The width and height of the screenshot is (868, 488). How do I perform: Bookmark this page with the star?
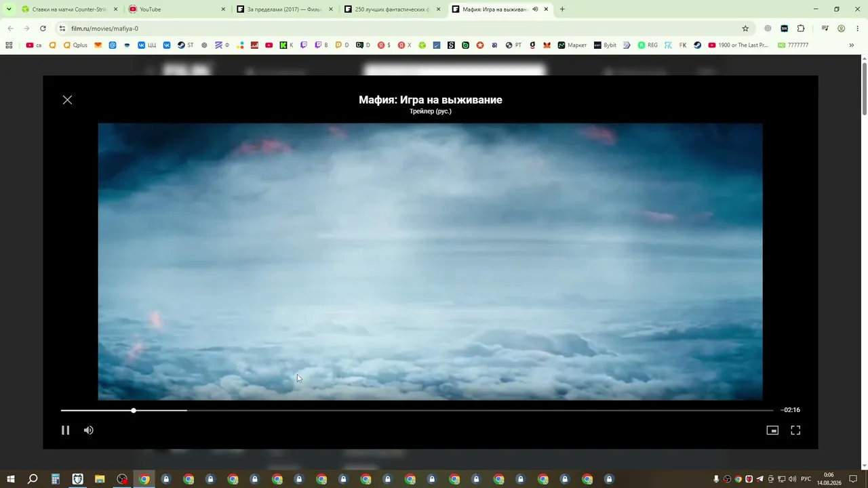[745, 28]
